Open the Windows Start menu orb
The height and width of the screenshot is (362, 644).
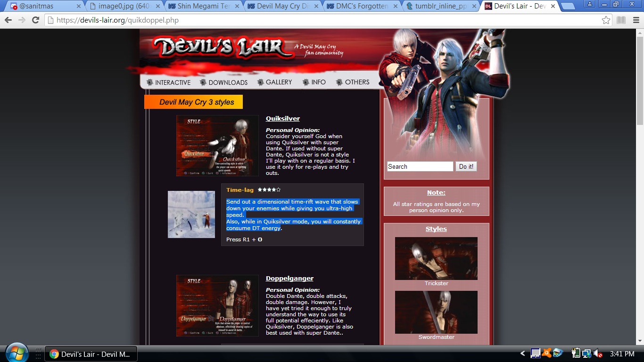click(17, 353)
